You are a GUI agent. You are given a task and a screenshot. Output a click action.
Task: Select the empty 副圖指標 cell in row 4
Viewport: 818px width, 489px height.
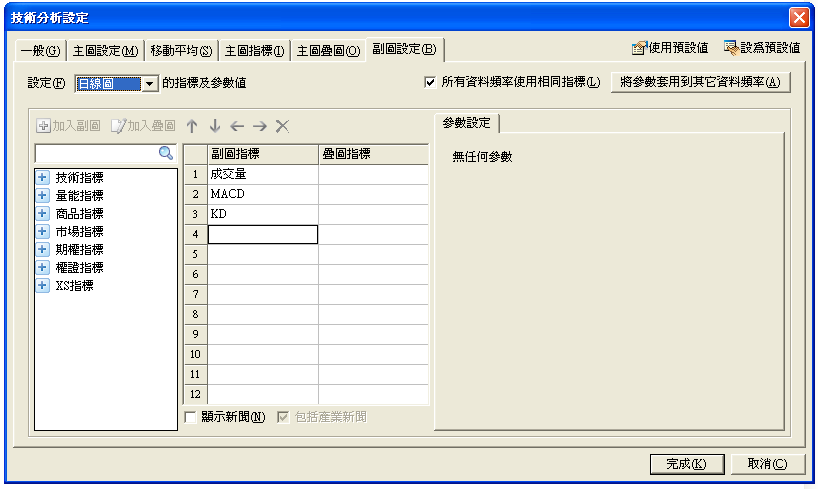point(263,234)
